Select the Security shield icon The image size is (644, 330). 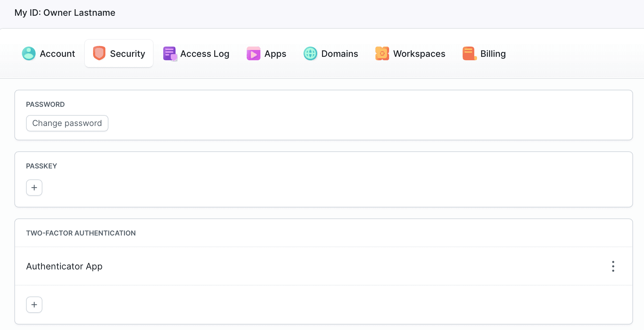point(99,53)
